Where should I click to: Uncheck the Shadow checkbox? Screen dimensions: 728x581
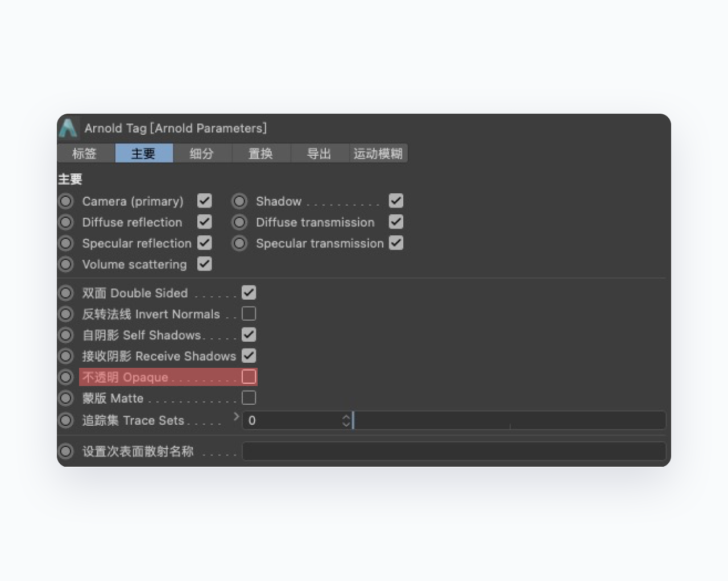point(396,201)
